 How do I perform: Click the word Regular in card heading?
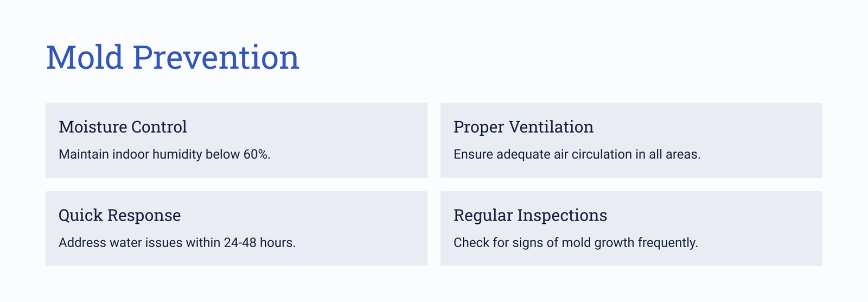tap(483, 215)
